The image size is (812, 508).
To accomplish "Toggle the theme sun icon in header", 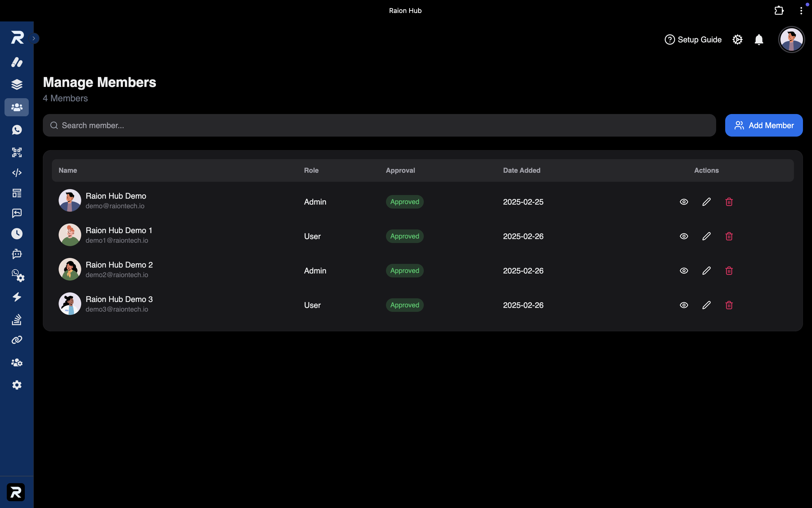I will 737,40.
